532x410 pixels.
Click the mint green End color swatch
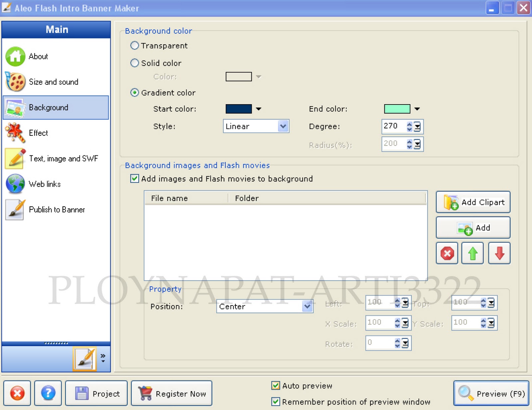(397, 109)
